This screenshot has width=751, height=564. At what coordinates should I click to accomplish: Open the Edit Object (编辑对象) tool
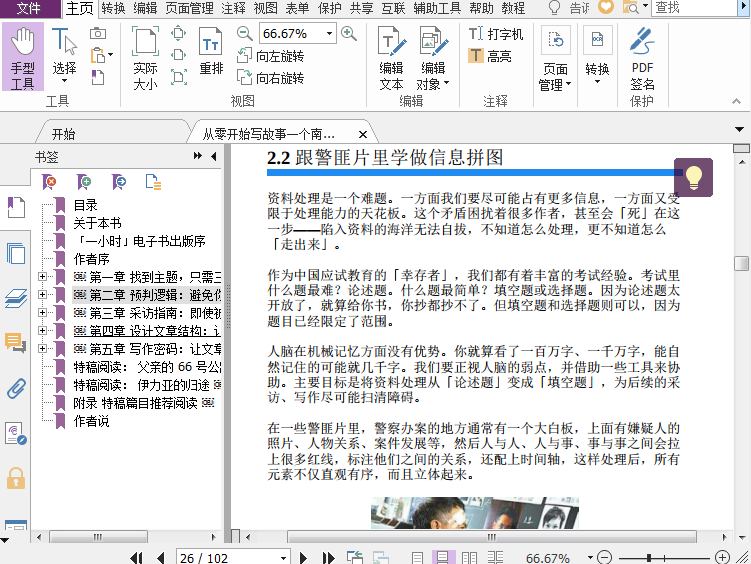click(433, 58)
